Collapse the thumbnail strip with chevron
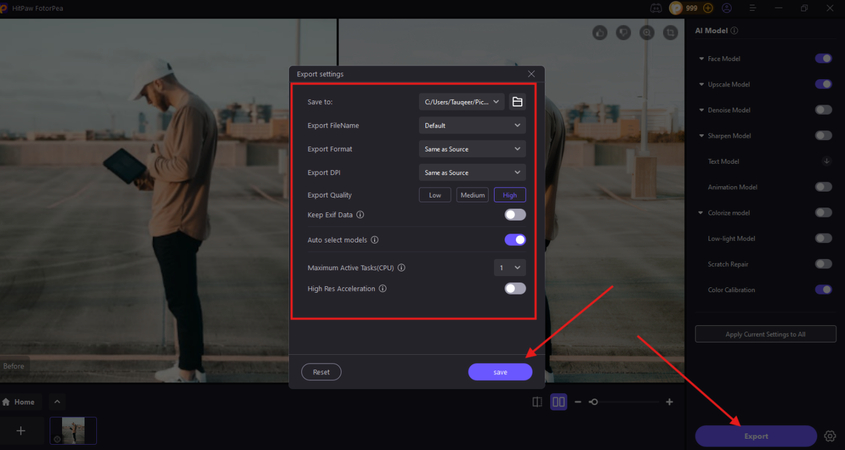The width and height of the screenshot is (845, 450). tap(57, 402)
